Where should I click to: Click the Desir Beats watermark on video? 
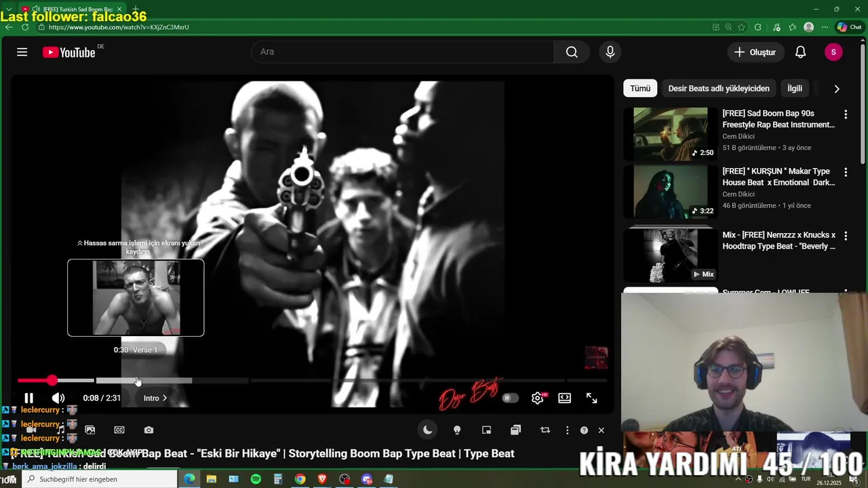pos(471,394)
